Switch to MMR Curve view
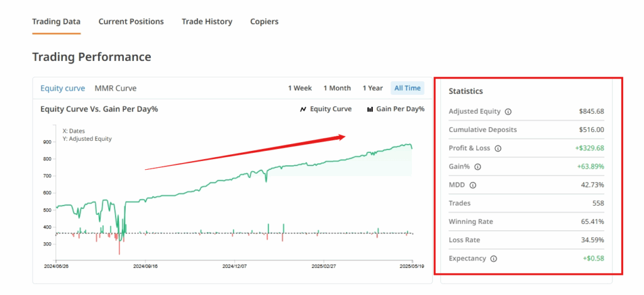Viewport: 644px width, 295px height. (115, 88)
